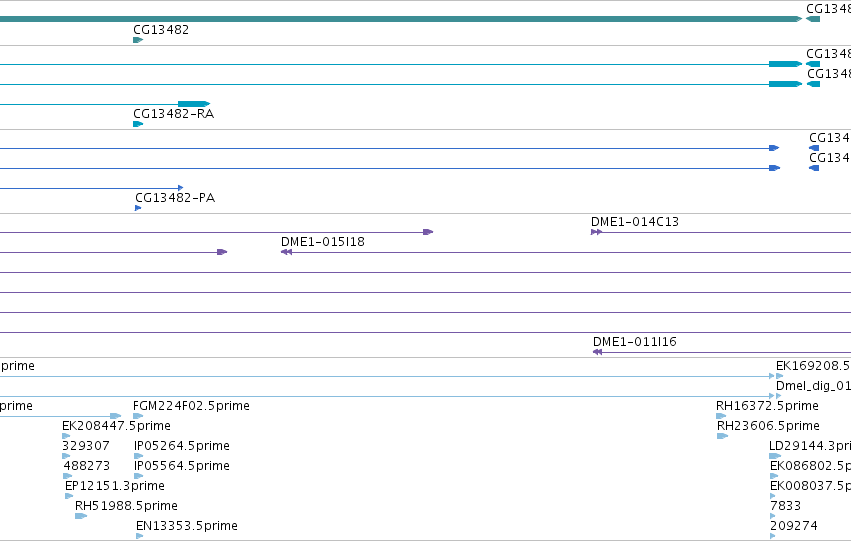The image size is (851, 541).
Task: Select the 488273 feature label
Action: tap(87, 466)
